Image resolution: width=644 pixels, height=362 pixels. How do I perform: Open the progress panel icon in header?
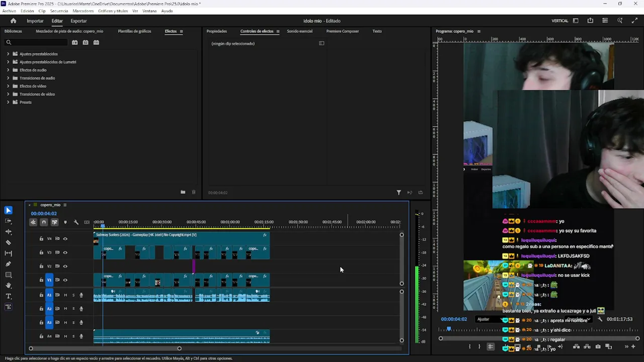[605, 21]
